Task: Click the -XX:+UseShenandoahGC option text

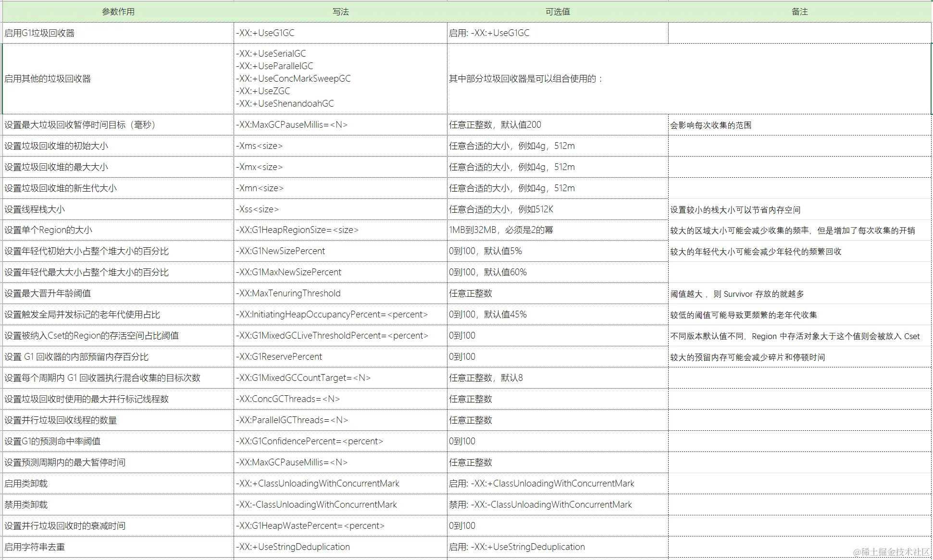Action: 285,103
